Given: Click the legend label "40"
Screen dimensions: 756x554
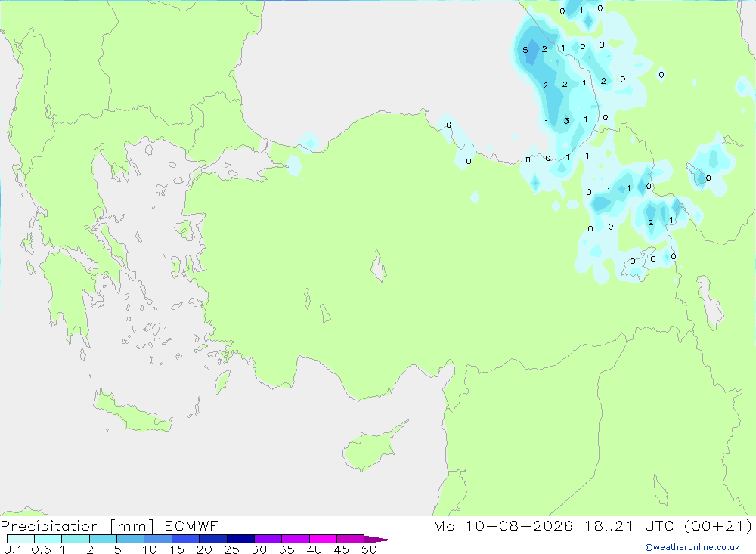Looking at the screenshot, I should (314, 549).
